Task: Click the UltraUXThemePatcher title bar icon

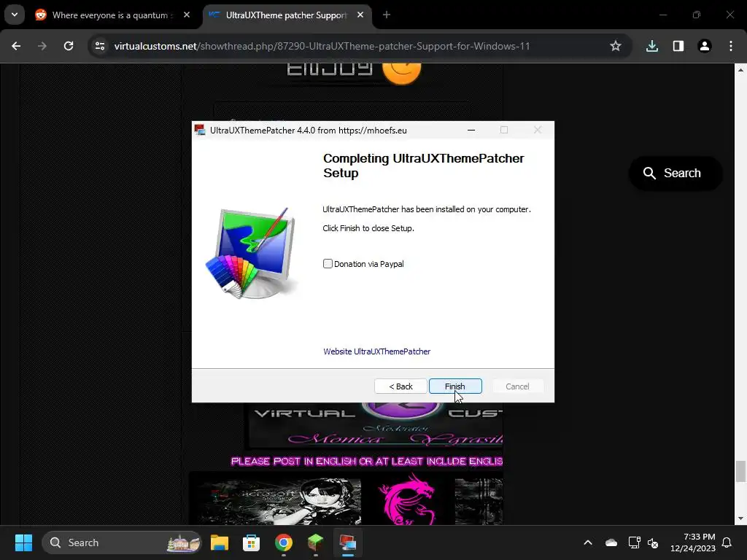Action: click(x=200, y=130)
